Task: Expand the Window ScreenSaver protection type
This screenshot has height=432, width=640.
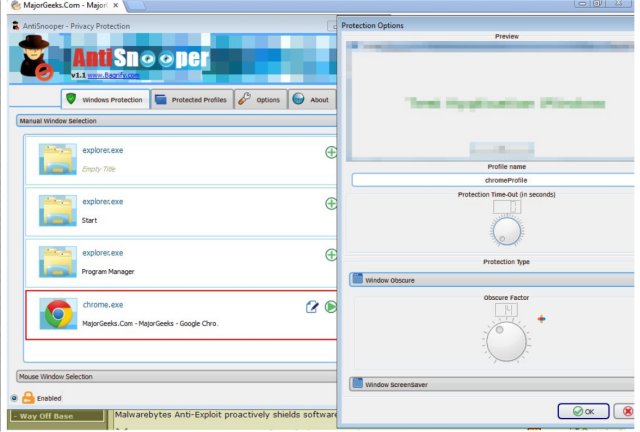Action: 492,384
